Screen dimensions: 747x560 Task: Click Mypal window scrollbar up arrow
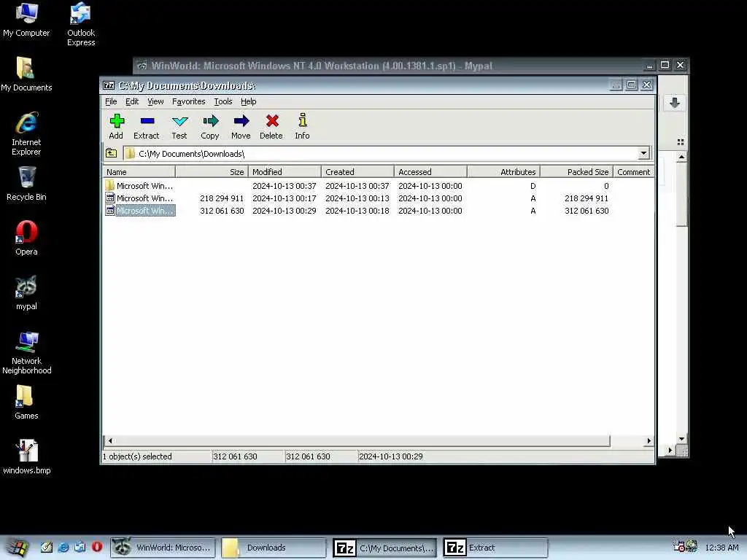point(682,157)
